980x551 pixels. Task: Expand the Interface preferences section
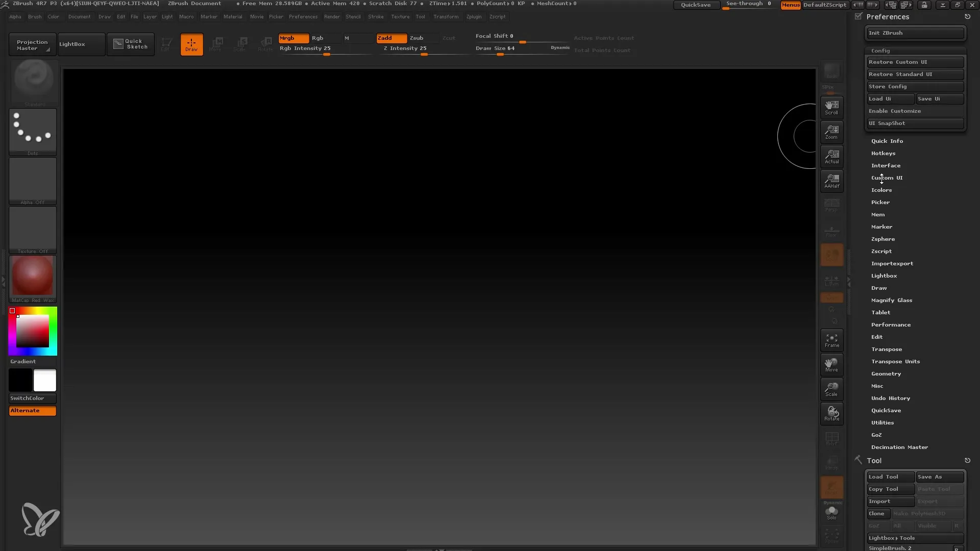(x=886, y=165)
